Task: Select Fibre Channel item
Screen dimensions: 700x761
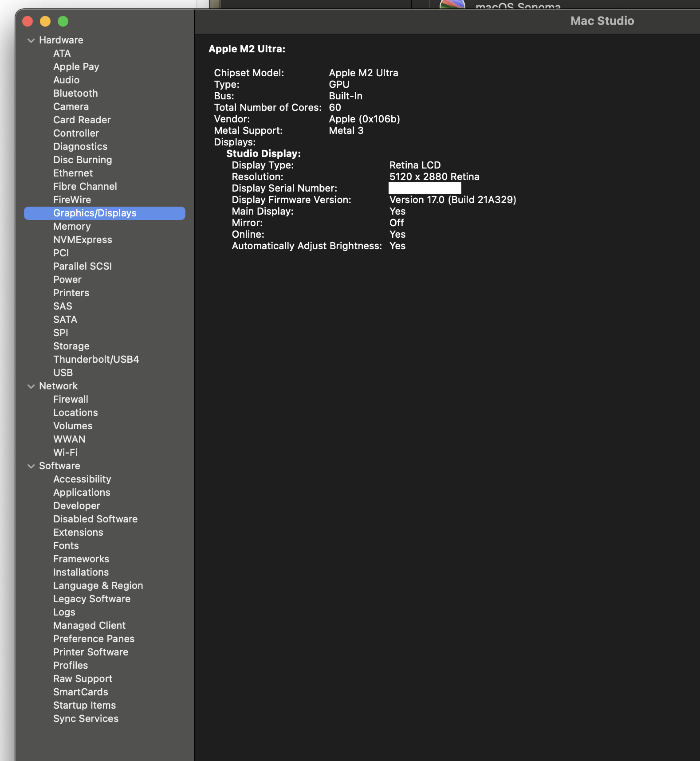Action: pos(85,186)
